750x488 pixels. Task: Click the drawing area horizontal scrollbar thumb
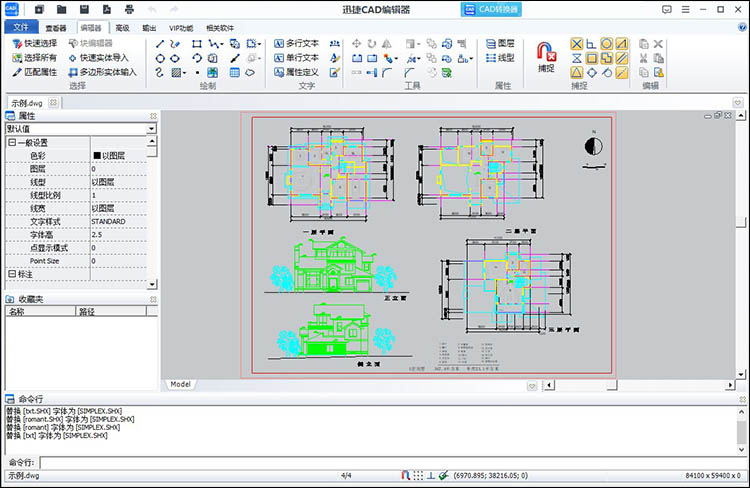pyautogui.click(x=612, y=385)
